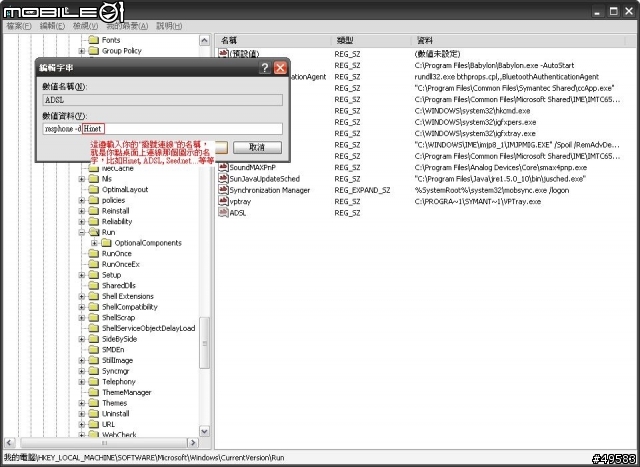
Task: Expand the SideBySide tree node
Action: click(82, 339)
